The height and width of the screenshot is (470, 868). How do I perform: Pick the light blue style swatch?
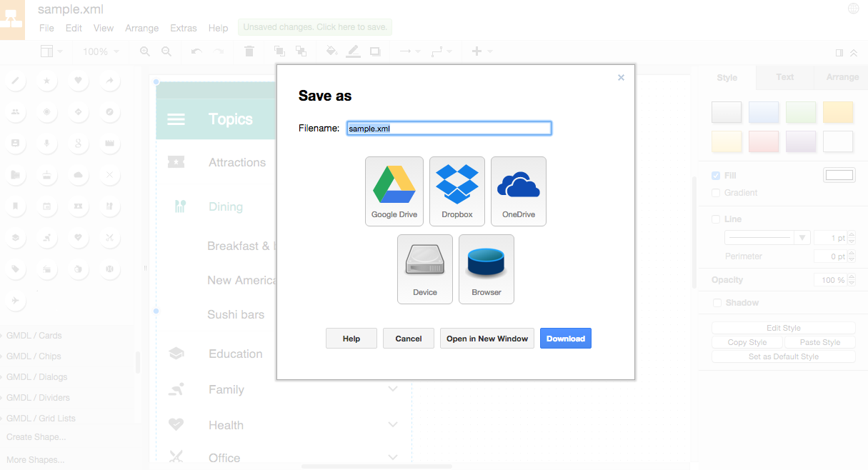(764, 112)
